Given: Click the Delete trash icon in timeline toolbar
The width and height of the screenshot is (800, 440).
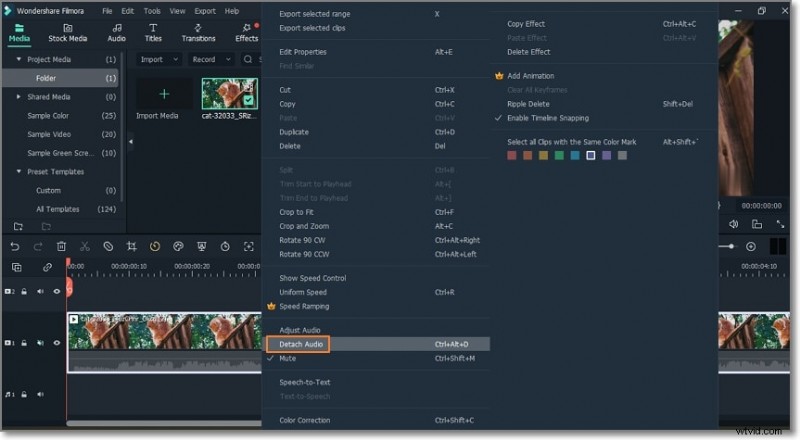Looking at the screenshot, I should coord(61,247).
